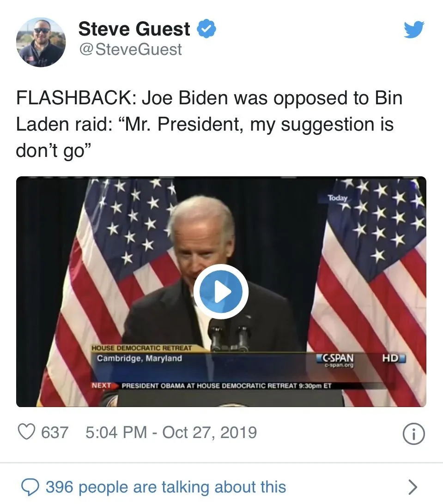Open the 5:04 PM - Oct 27, 2019 timestamp

[x=171, y=432]
